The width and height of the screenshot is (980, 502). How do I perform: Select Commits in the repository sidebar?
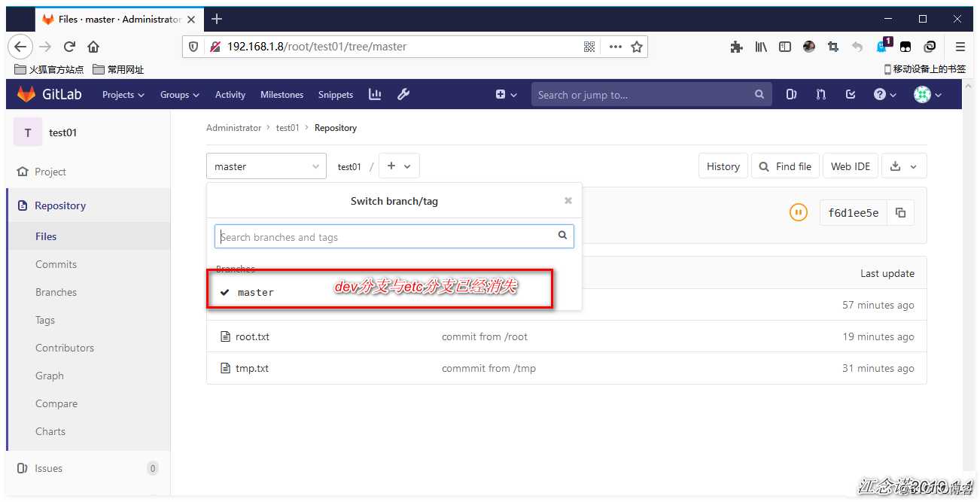[56, 264]
